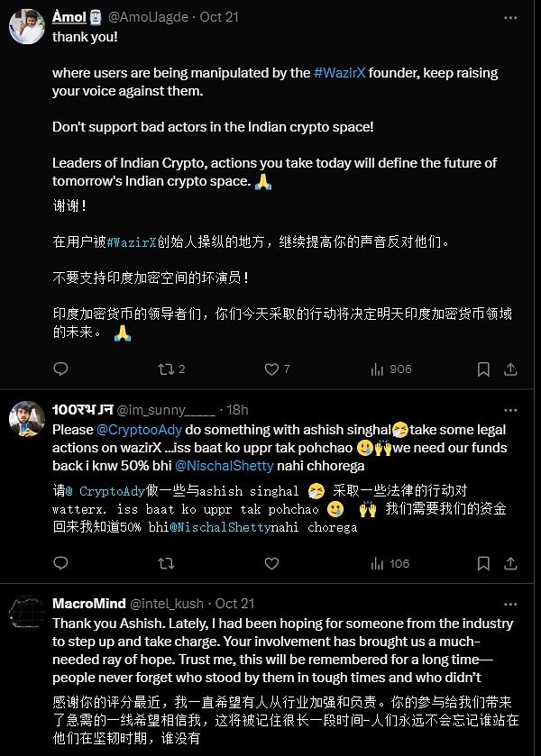Image resolution: width=541 pixels, height=756 pixels.
Task: Bookmark Amol's WazirX tweet
Action: pos(483,369)
